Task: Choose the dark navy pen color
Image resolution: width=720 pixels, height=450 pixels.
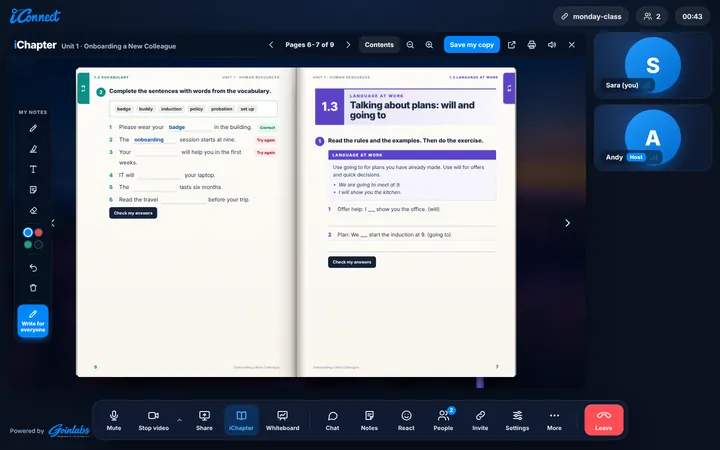Action: pos(39,245)
